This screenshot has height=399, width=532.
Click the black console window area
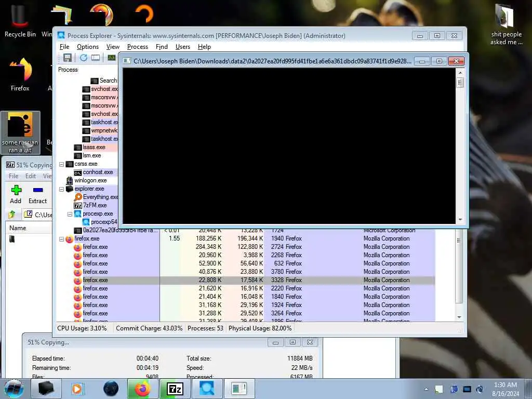pyautogui.click(x=289, y=146)
